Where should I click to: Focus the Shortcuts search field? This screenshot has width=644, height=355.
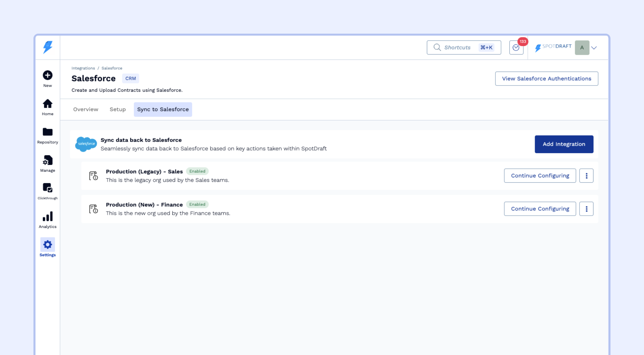tap(457, 47)
